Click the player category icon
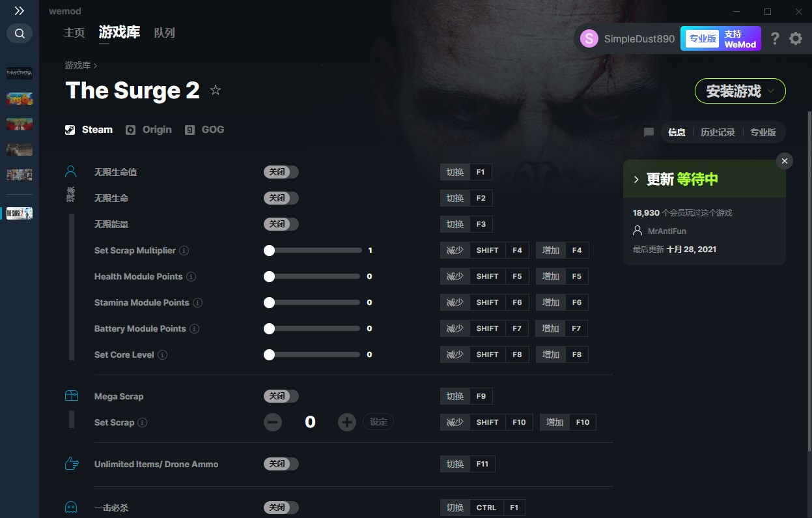This screenshot has height=518, width=812. coord(71,172)
